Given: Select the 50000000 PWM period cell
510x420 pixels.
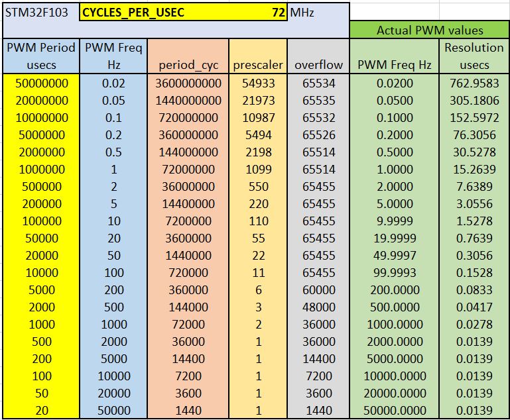Looking at the screenshot, I should coord(41,83).
